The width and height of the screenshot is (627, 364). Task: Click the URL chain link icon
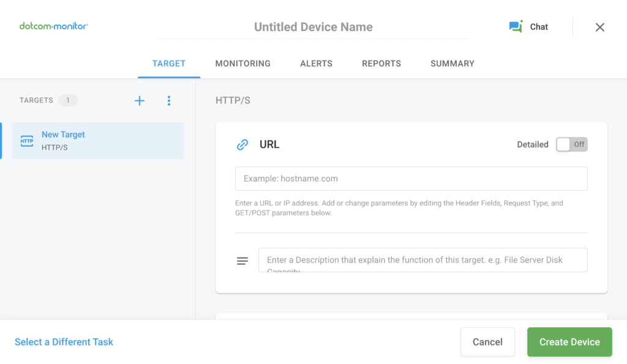[x=242, y=144]
